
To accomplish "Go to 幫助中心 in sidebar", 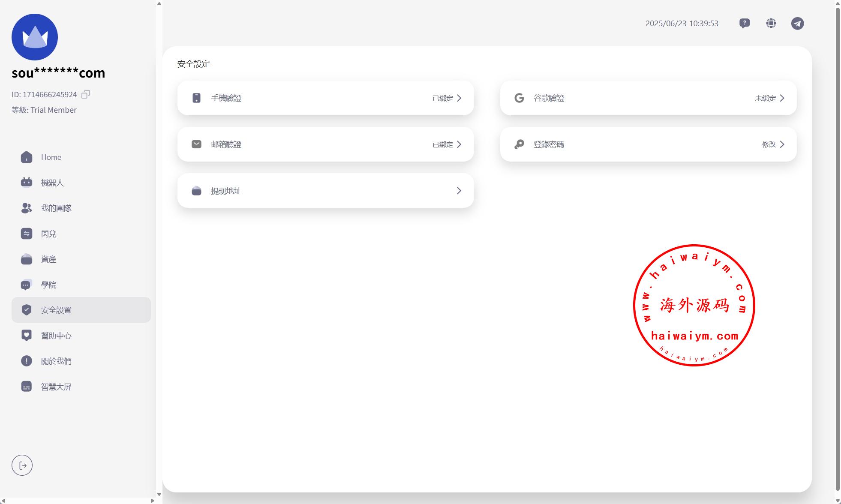I will pos(56,336).
